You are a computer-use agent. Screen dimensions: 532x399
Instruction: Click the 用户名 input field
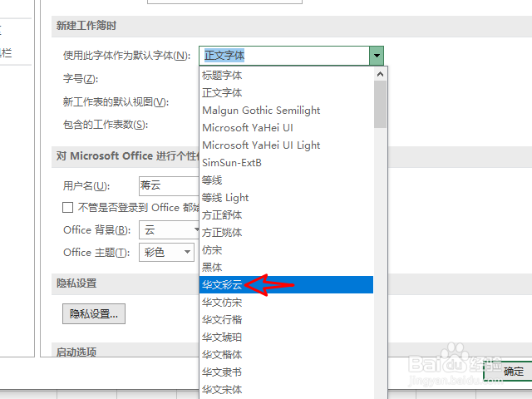[169, 186]
